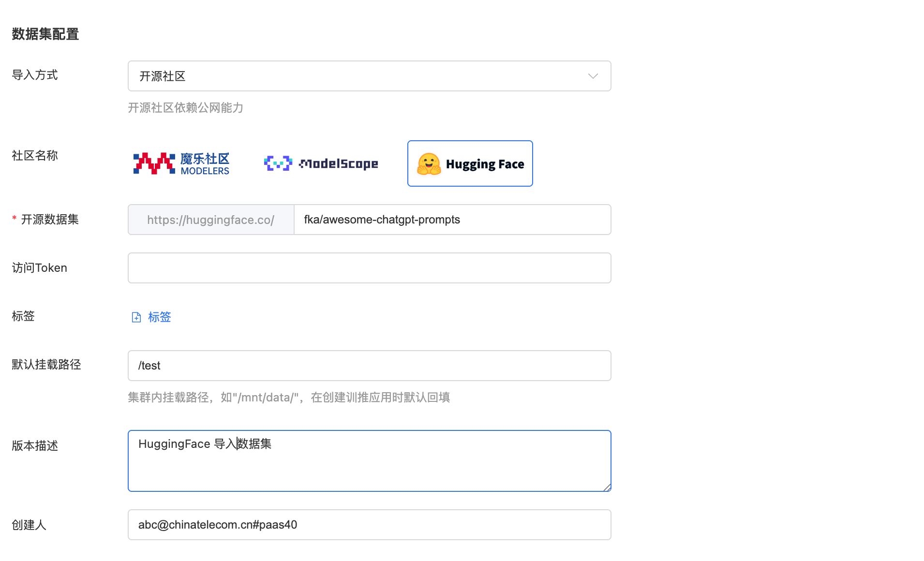Open the blue 标签 link

pos(160,317)
